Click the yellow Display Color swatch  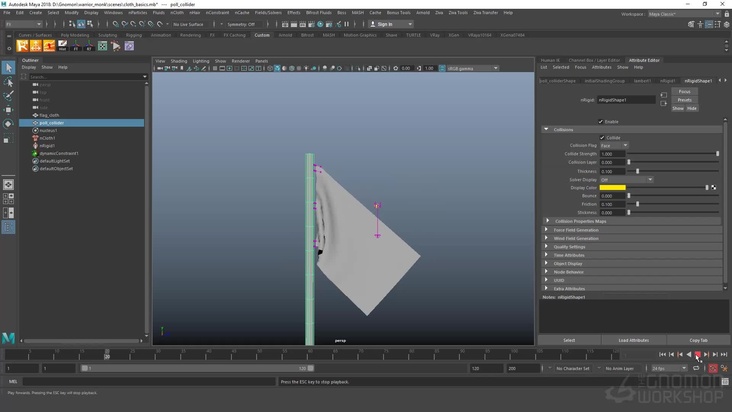(612, 187)
